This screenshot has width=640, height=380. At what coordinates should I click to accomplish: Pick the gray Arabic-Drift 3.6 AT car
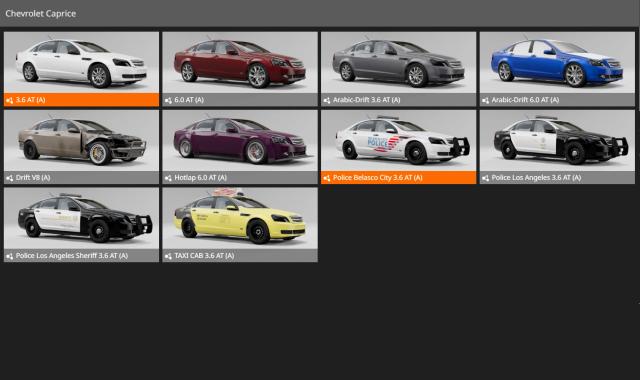point(398,62)
